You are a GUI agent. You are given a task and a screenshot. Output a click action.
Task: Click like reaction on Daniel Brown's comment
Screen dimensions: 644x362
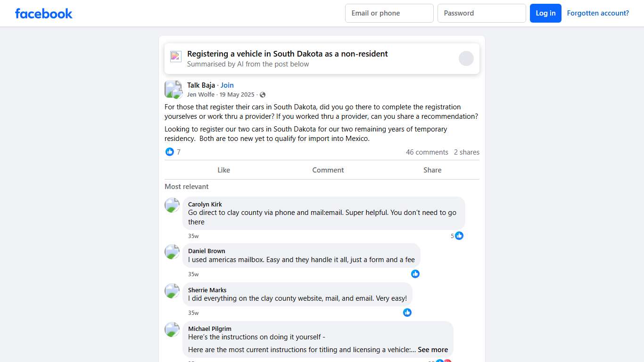(415, 274)
